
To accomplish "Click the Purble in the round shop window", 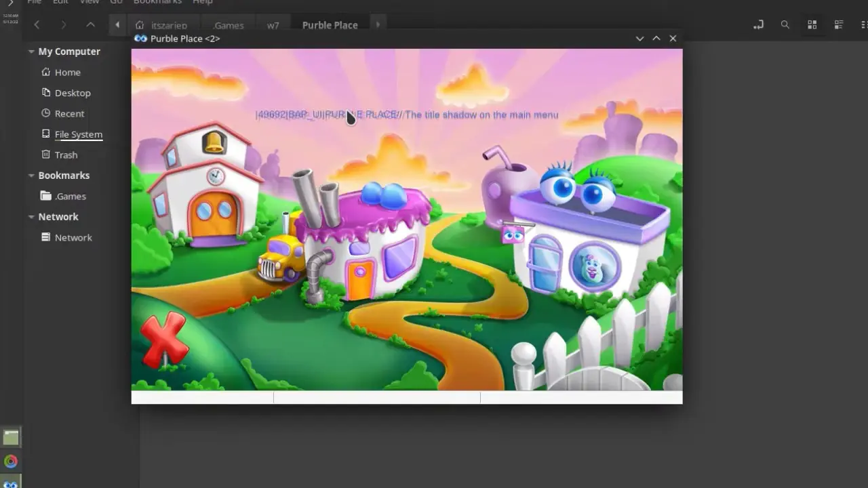I will [x=595, y=266].
